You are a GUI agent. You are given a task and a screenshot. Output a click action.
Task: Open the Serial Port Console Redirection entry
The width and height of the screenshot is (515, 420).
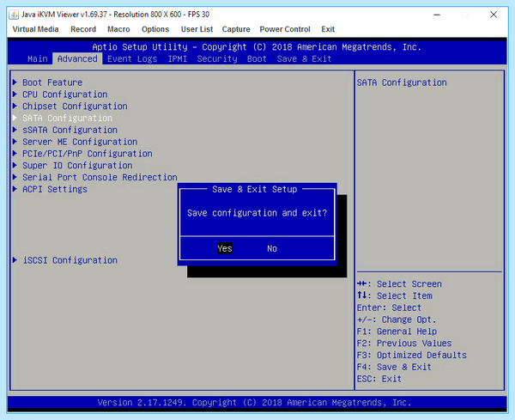[100, 177]
